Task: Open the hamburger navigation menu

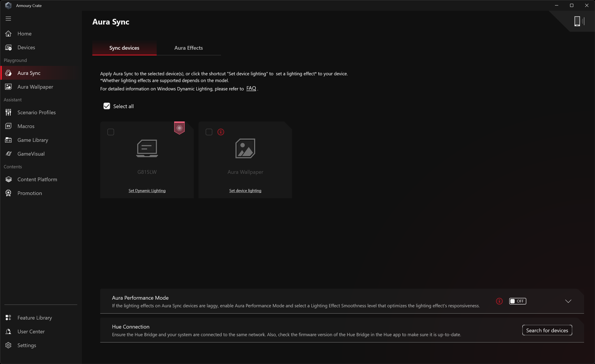Action: point(8,19)
